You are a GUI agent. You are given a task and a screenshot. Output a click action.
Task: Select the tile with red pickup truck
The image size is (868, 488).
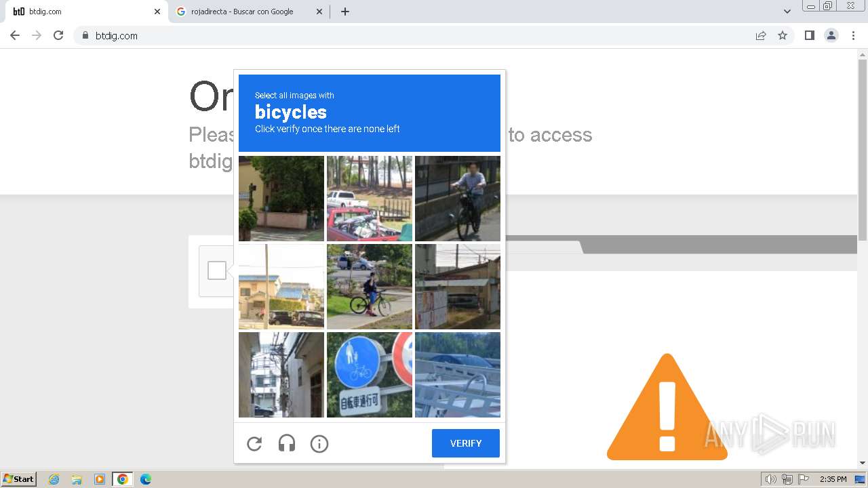pos(370,199)
